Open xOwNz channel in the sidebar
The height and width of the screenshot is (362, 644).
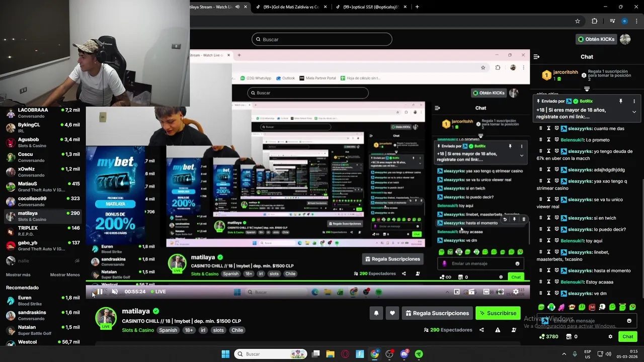(43, 172)
